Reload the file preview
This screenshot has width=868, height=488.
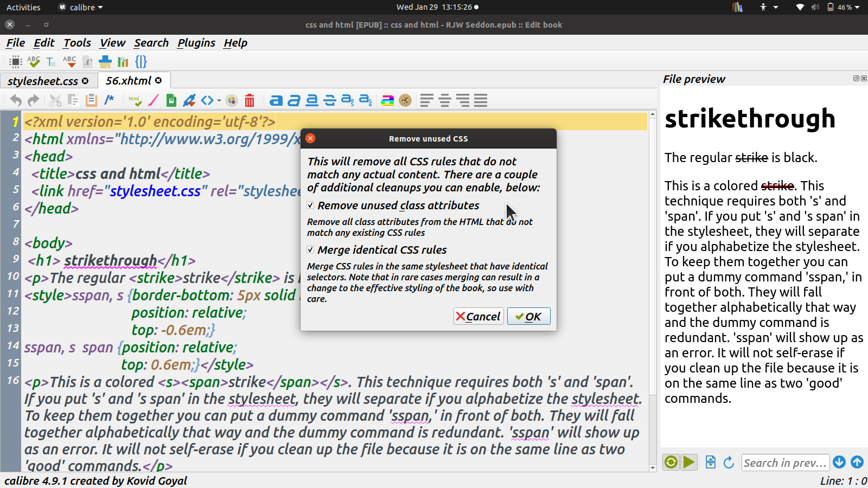(x=729, y=462)
